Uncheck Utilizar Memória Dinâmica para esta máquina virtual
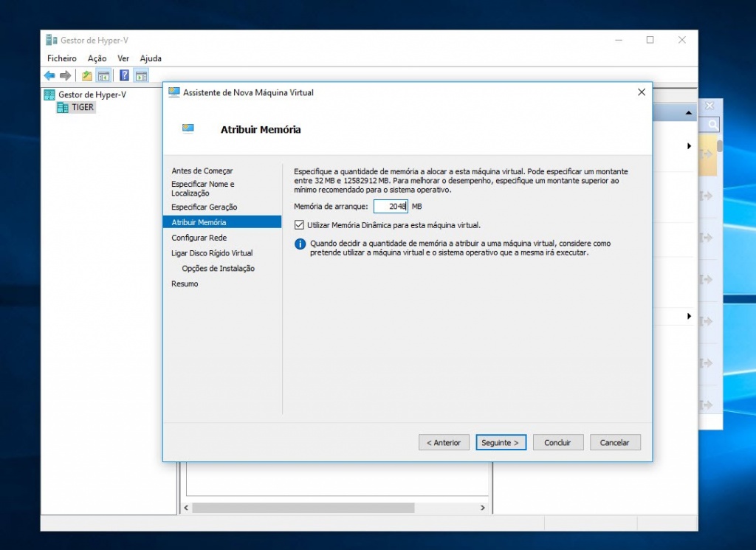Screen dimensions: 756x550 (x=299, y=224)
